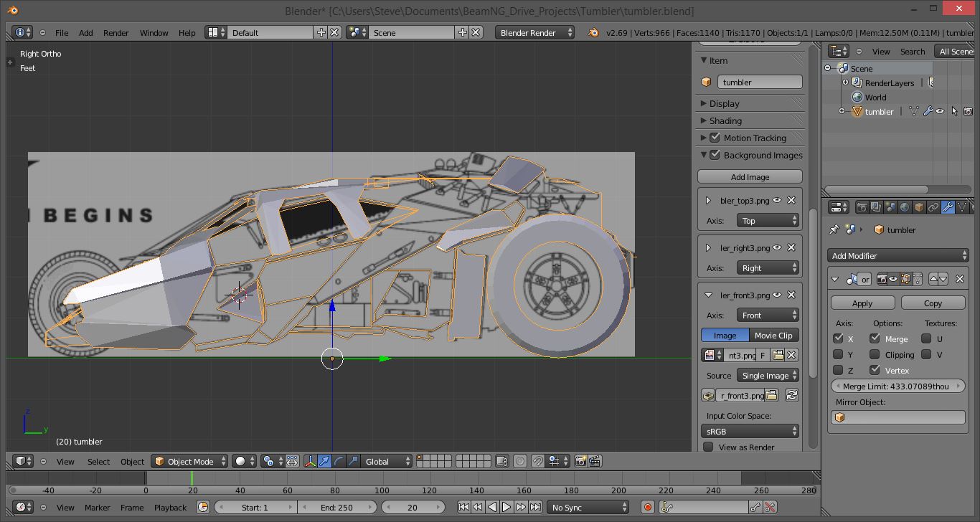The image size is (980, 522).
Task: Toggle tumbler visibility eye in outliner
Action: pos(940,111)
